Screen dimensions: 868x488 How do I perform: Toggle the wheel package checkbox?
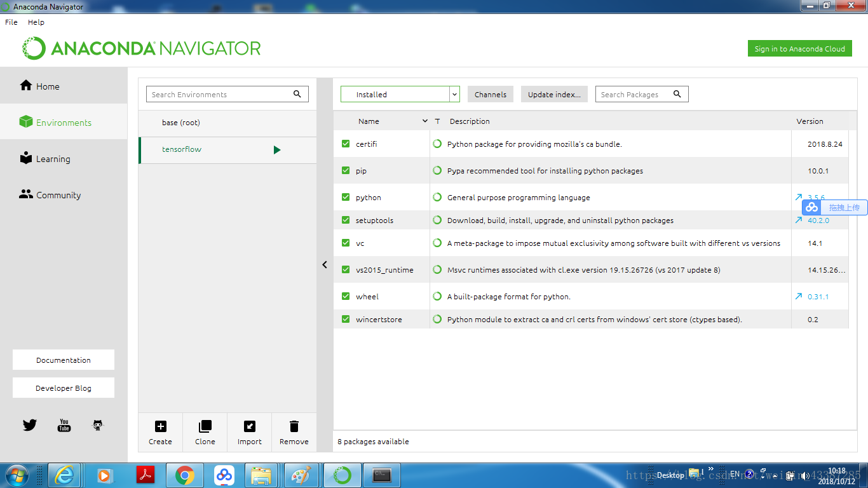[x=346, y=296]
